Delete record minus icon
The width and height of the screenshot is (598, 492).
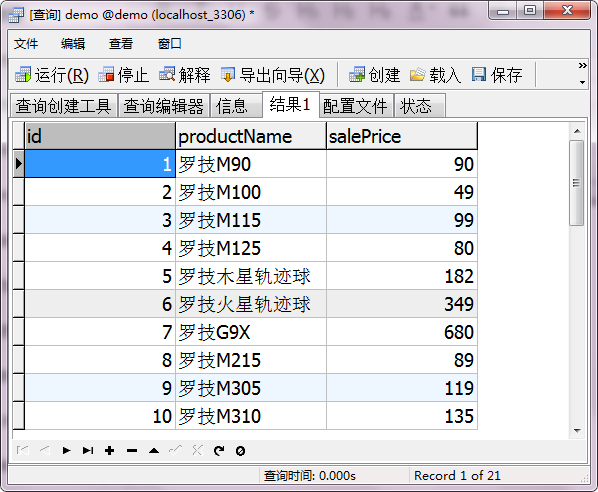pos(132,451)
